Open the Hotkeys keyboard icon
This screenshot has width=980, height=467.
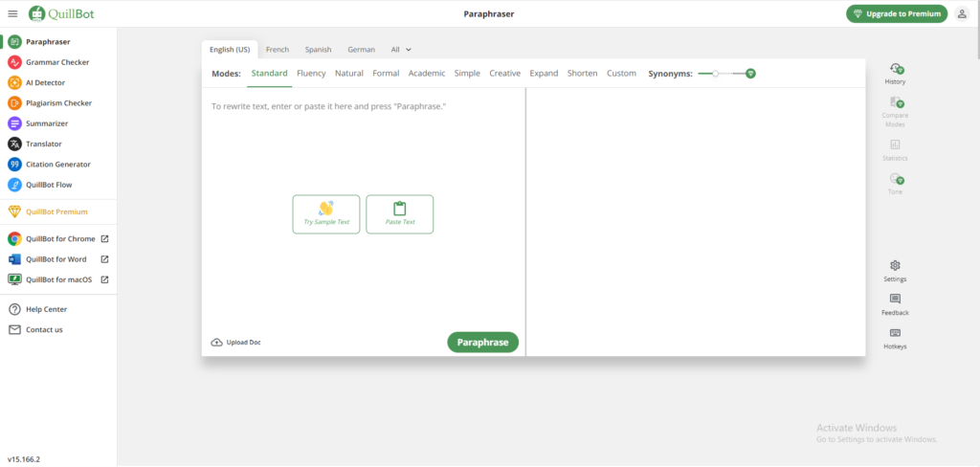895,333
